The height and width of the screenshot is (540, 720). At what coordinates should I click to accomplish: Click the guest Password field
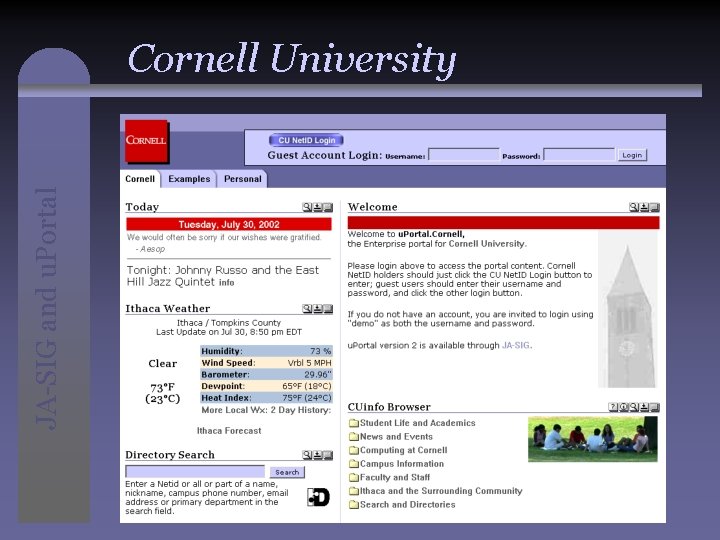coord(579,155)
